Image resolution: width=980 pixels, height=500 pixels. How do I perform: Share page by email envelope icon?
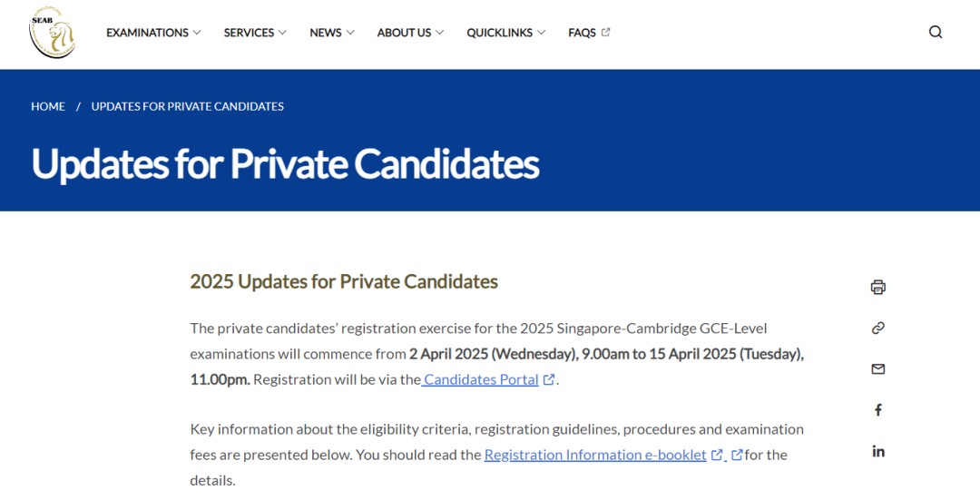[877, 369]
